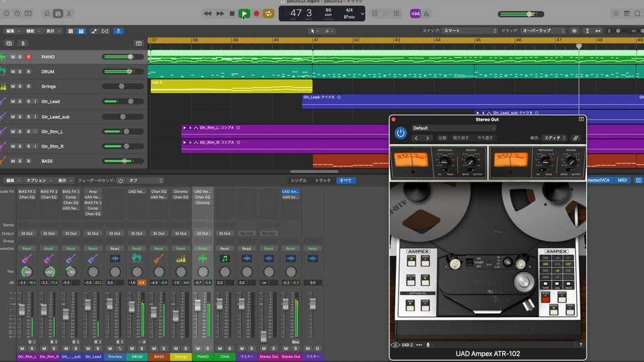644x362 pixels.
Task: Rewind using the transport rewind button
Action: point(207,13)
